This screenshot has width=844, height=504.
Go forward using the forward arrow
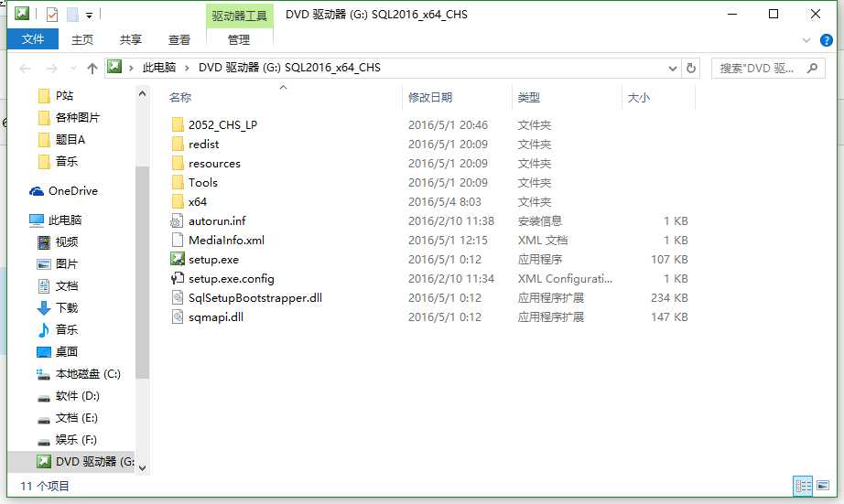(x=51, y=69)
